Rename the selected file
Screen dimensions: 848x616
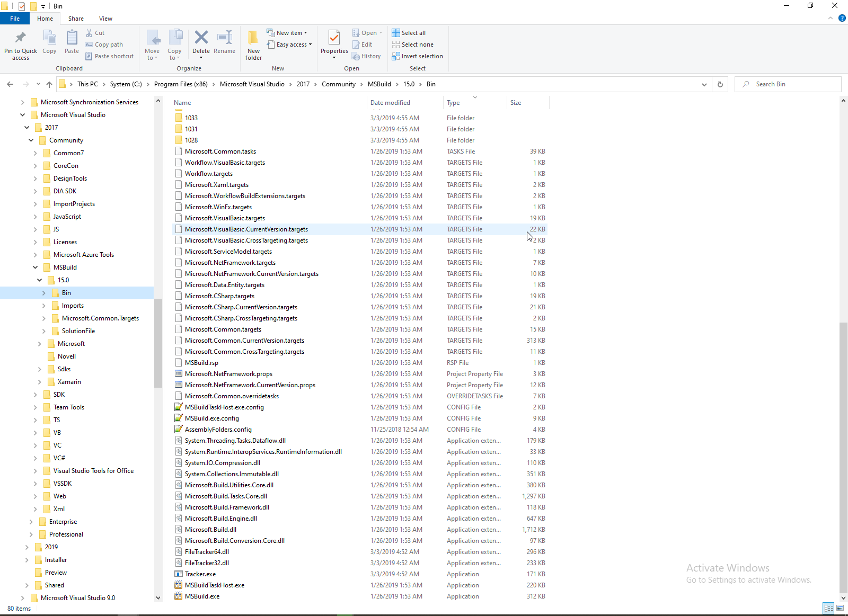(x=225, y=42)
